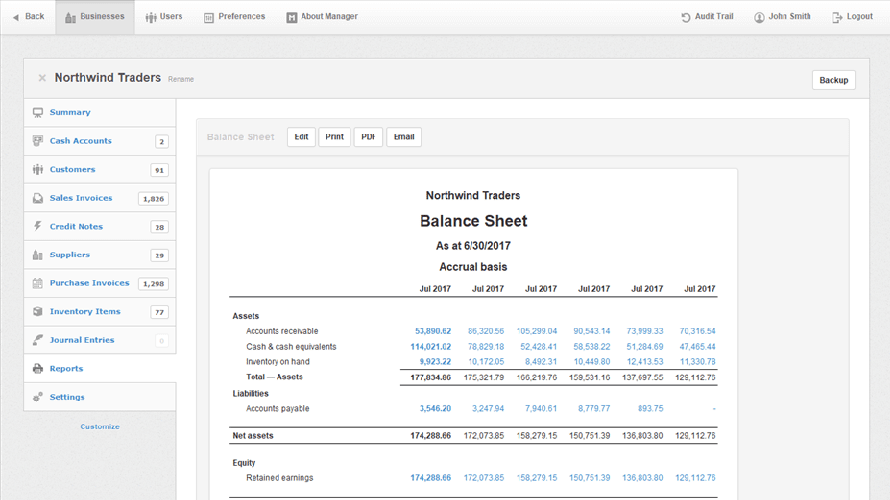Click the Sales Invoices tray icon

(38, 198)
